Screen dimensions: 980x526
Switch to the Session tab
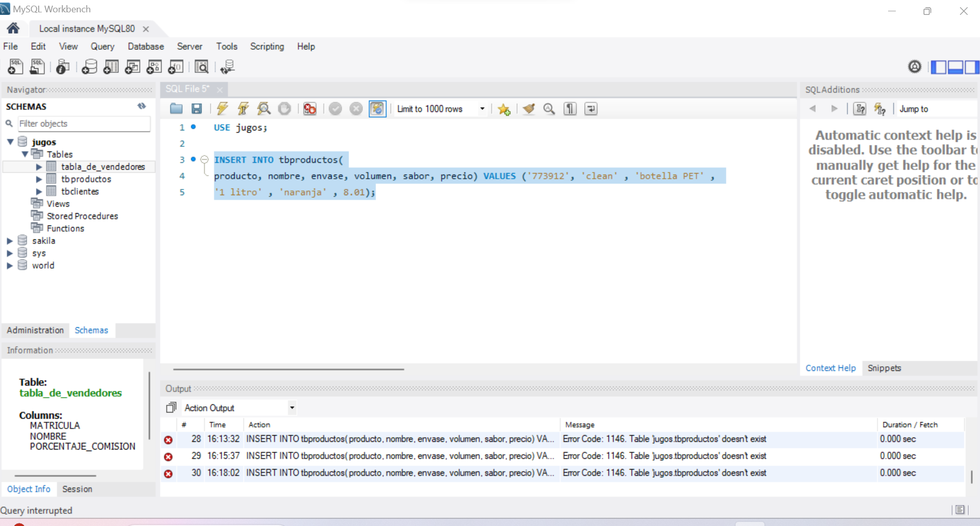pos(77,489)
